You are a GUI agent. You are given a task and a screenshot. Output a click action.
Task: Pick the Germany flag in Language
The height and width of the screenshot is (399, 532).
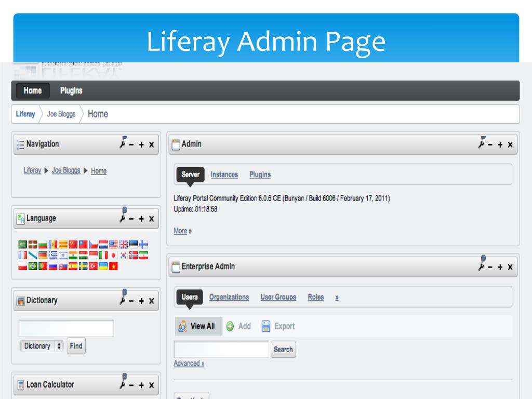[x=43, y=255]
